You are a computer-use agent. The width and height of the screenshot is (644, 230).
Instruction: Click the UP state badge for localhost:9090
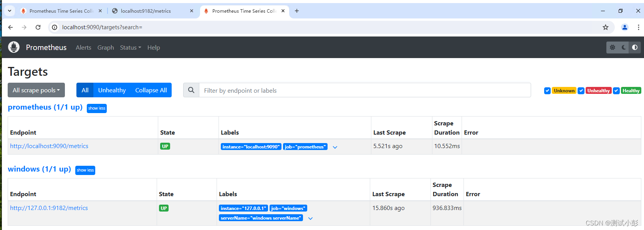[165, 146]
